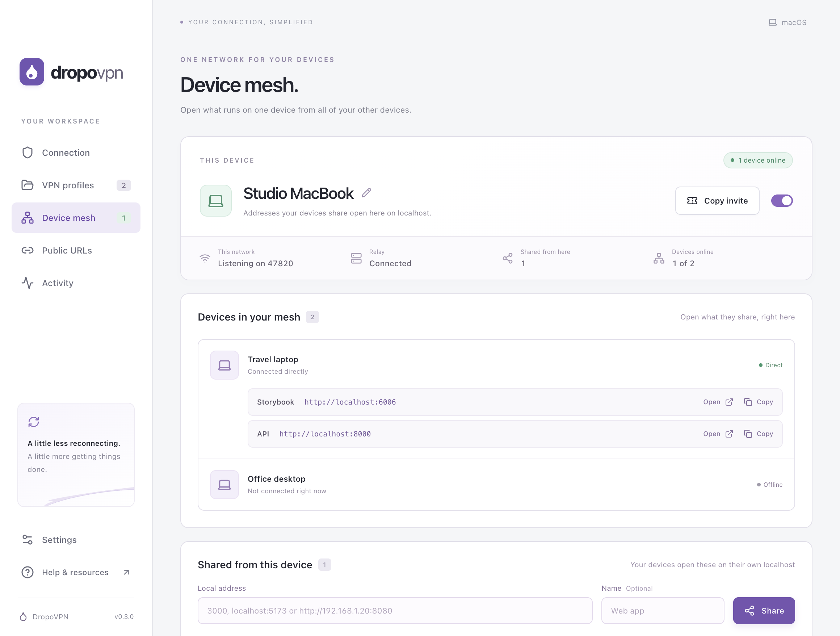Click the http://localhost:6006 link
Image resolution: width=840 pixels, height=636 pixels.
click(x=350, y=402)
